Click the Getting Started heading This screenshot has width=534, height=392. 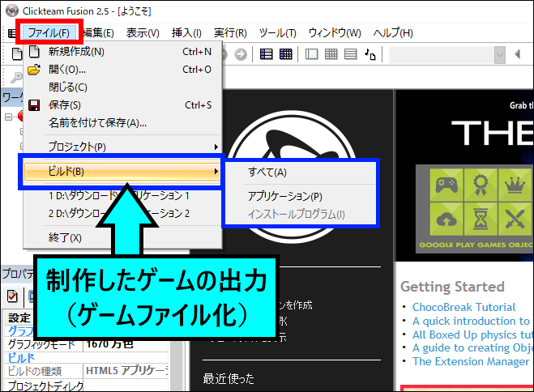pos(452,287)
